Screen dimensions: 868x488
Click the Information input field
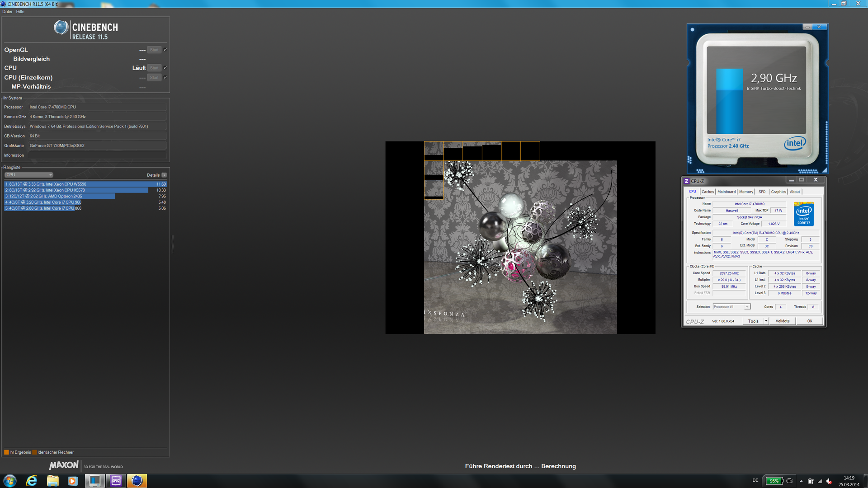97,155
